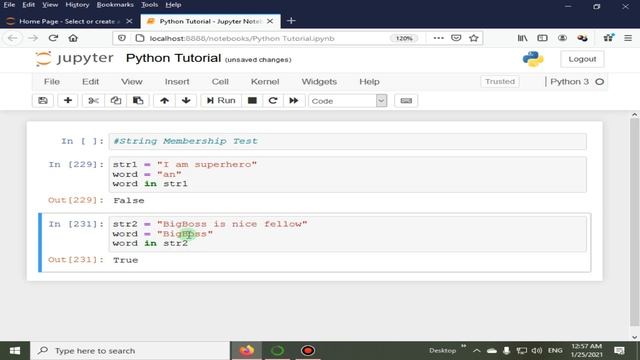
Task: Open the Kernel menu
Action: (x=265, y=82)
